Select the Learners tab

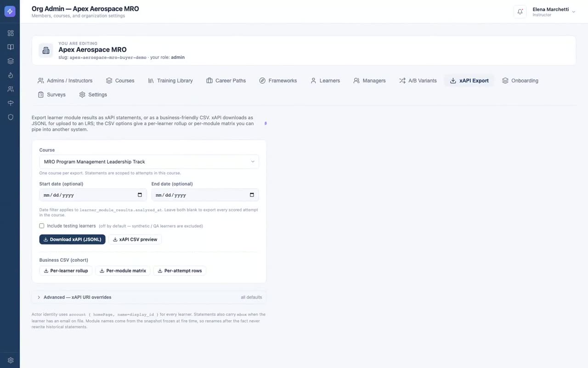325,80
